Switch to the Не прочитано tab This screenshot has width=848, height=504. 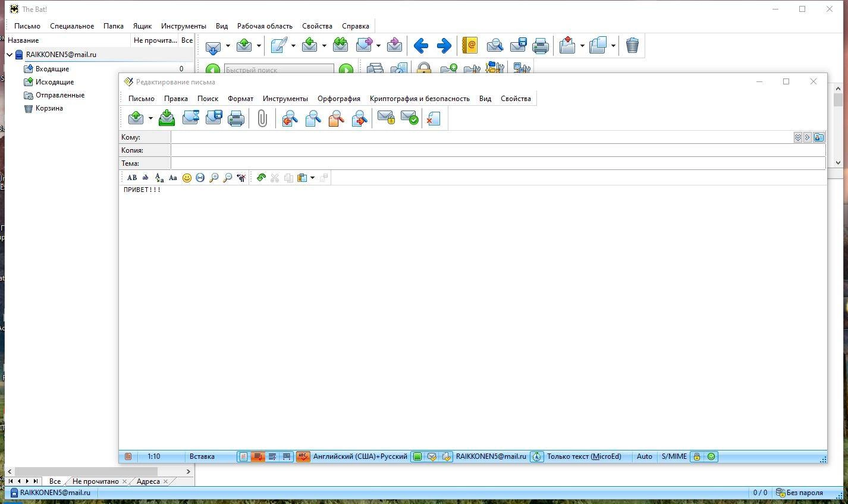tap(95, 481)
